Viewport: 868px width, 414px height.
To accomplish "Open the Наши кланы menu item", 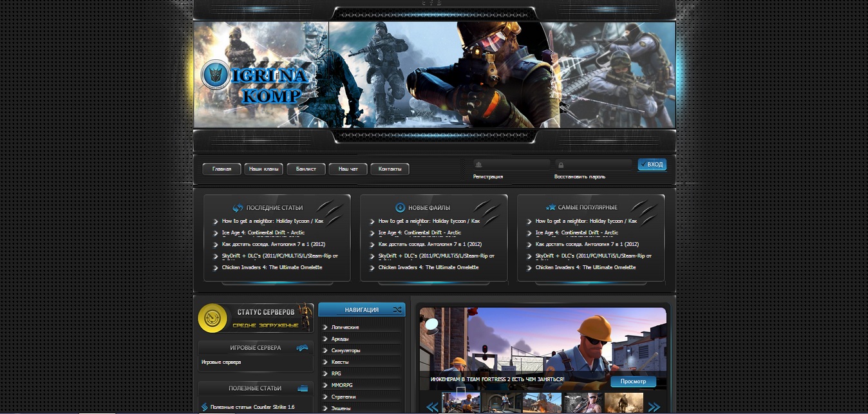I will pyautogui.click(x=264, y=169).
